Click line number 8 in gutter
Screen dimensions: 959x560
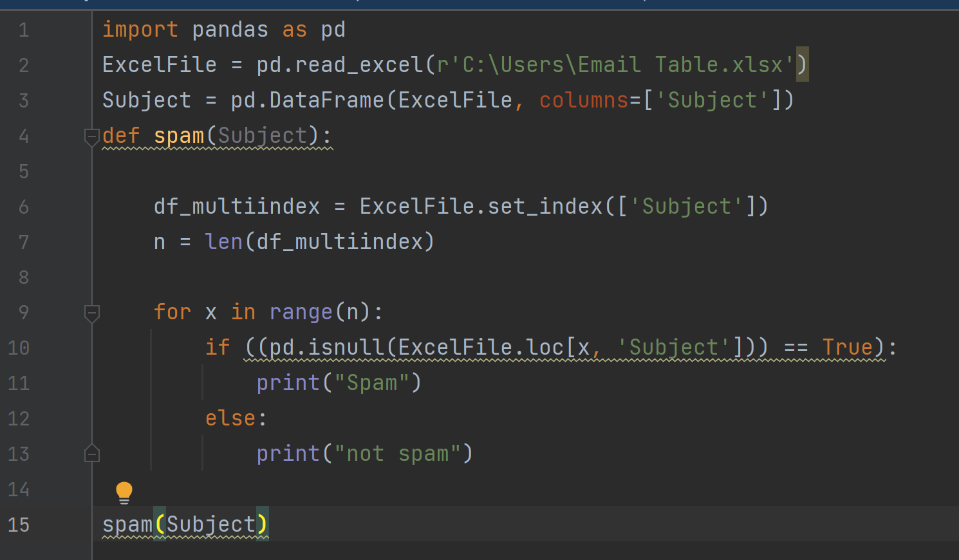24,277
